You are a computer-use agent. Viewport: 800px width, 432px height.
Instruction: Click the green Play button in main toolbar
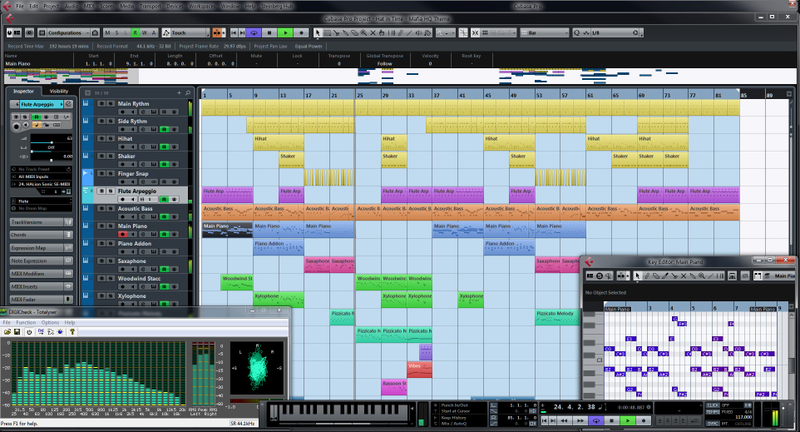tap(285, 33)
